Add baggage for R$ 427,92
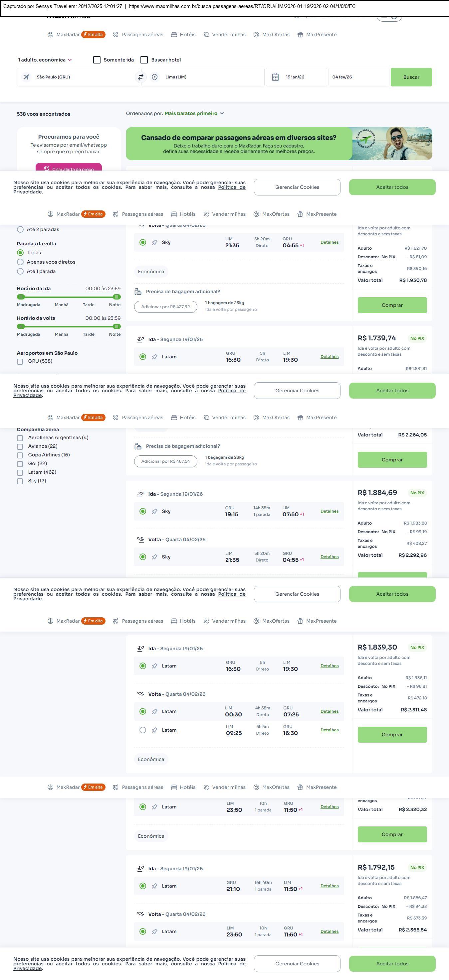449x980 pixels. pyautogui.click(x=165, y=306)
